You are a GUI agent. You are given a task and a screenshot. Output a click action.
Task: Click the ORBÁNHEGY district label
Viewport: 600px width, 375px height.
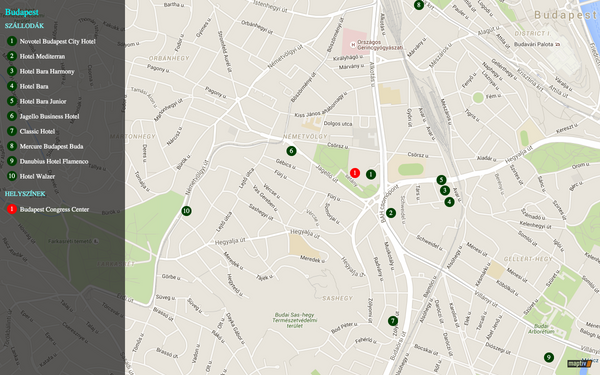coord(169,59)
